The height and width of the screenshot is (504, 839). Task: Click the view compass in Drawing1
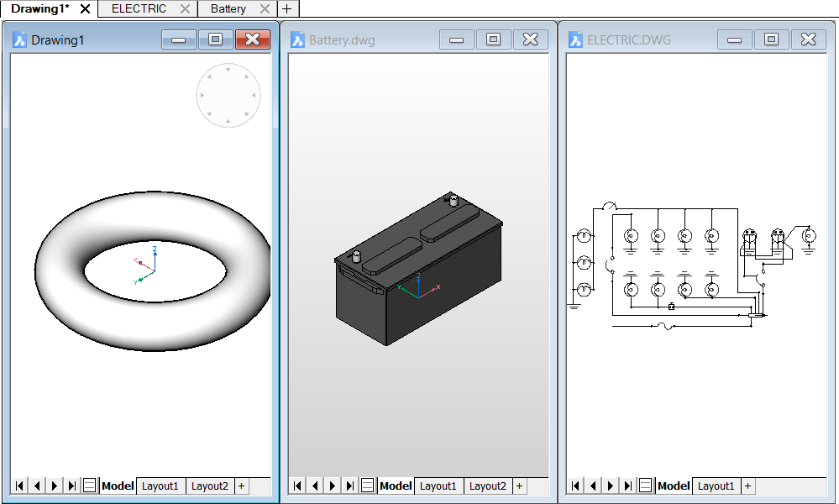click(228, 95)
